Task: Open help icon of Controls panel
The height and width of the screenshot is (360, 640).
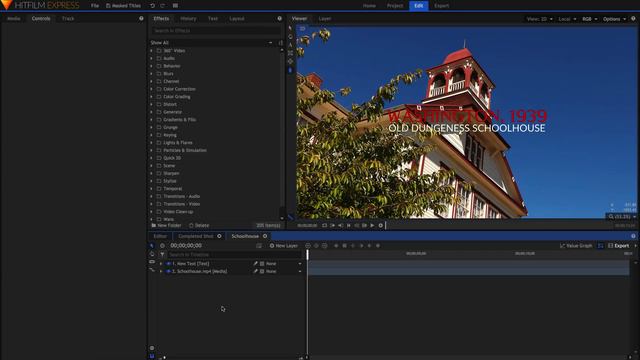Action: pos(141,18)
